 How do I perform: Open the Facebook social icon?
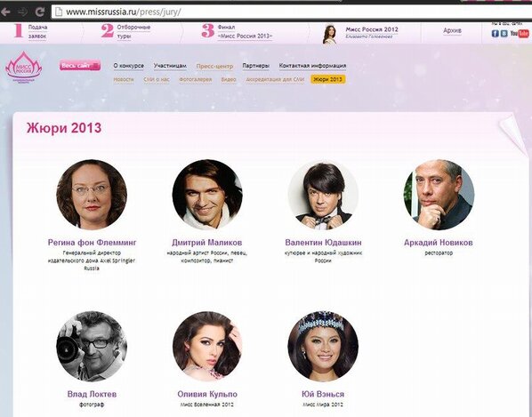496,33
